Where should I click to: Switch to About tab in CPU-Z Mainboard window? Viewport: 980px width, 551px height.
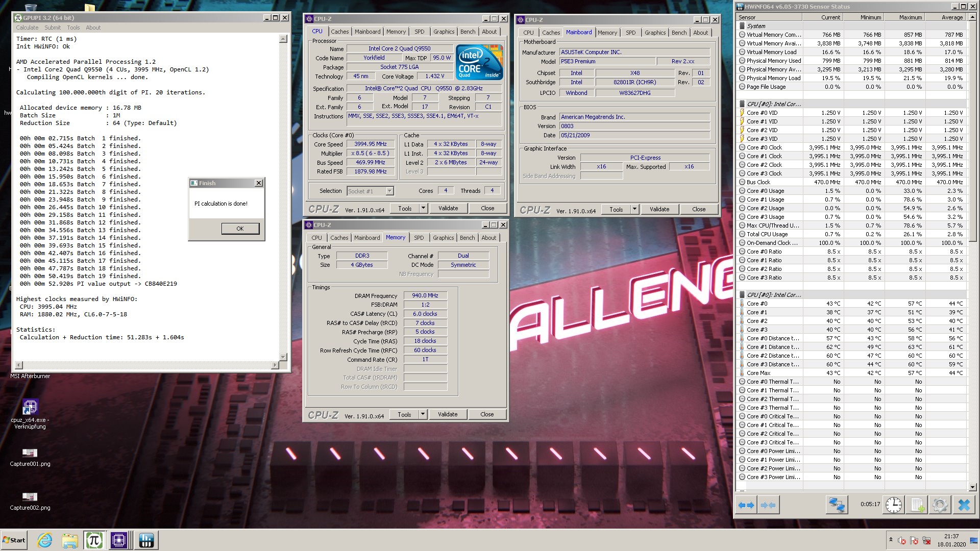pyautogui.click(x=700, y=33)
